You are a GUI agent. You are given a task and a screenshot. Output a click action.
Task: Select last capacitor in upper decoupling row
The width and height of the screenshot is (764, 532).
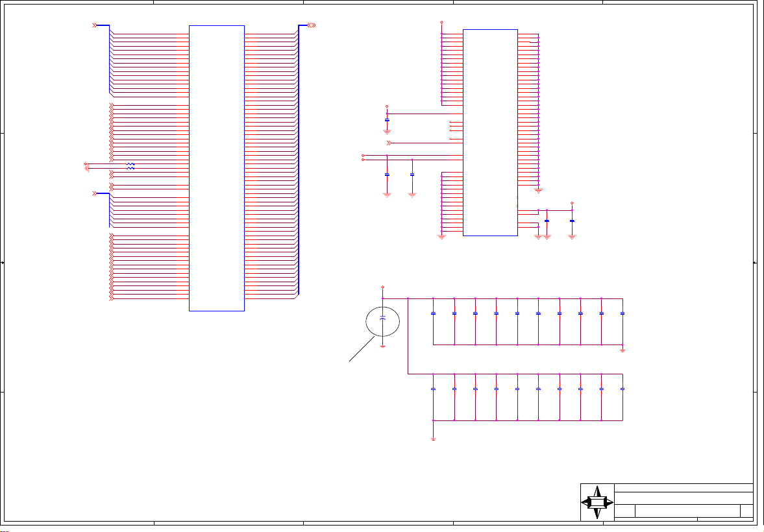coord(622,314)
